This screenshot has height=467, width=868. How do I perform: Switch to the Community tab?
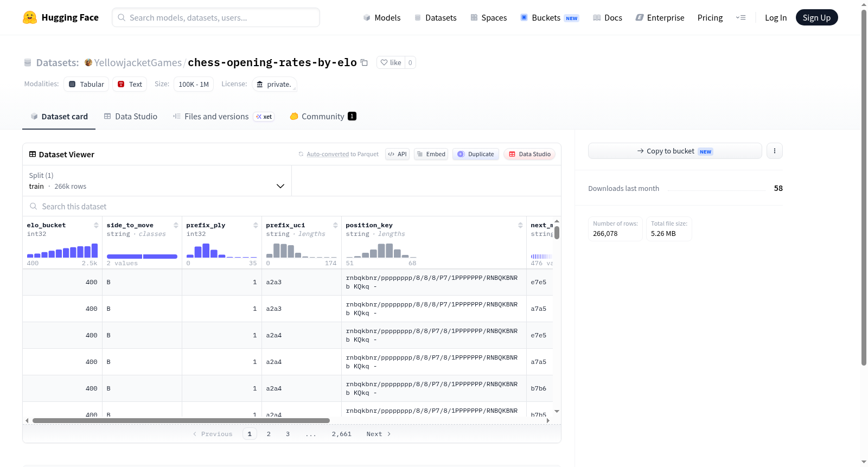coord(323,117)
